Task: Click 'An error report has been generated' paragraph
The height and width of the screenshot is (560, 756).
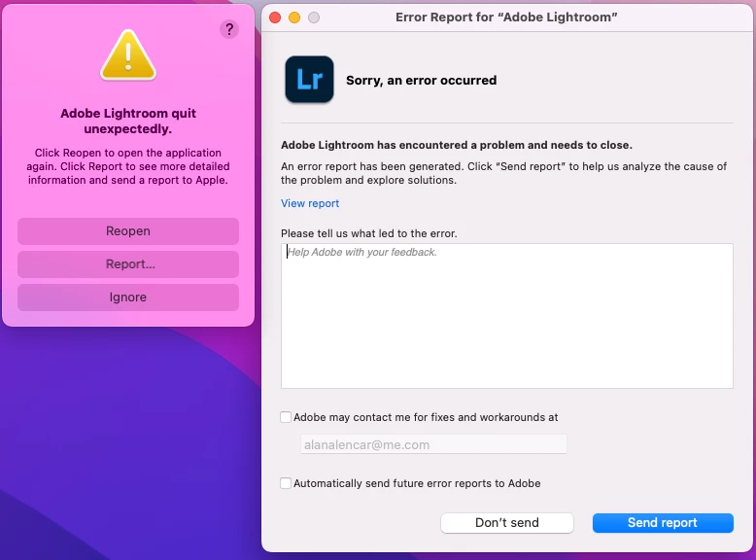Action: [x=504, y=173]
